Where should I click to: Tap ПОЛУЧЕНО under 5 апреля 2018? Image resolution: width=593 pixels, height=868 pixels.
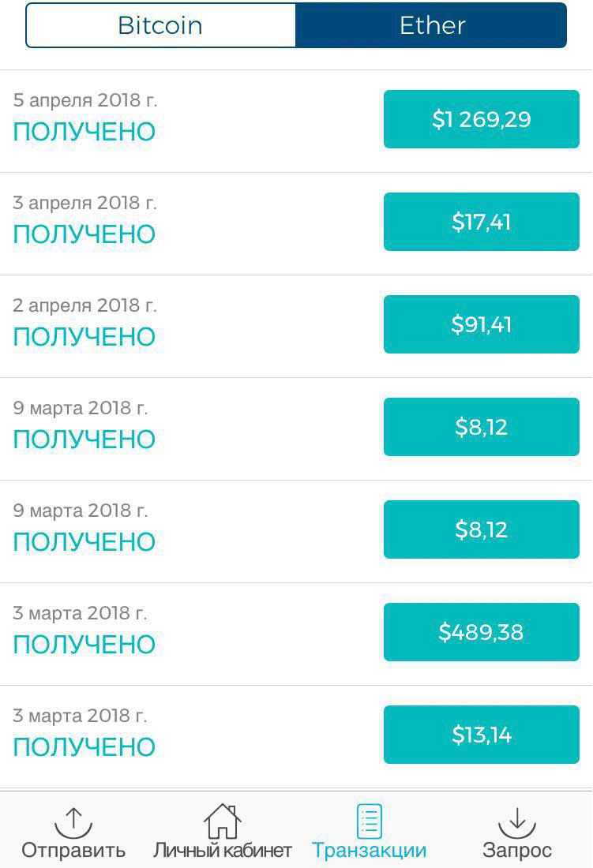[x=84, y=132]
